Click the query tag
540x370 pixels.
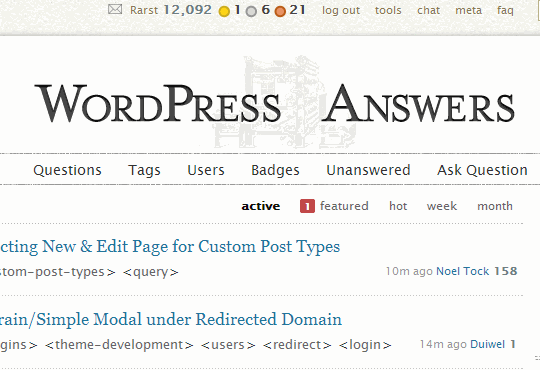pos(150,272)
